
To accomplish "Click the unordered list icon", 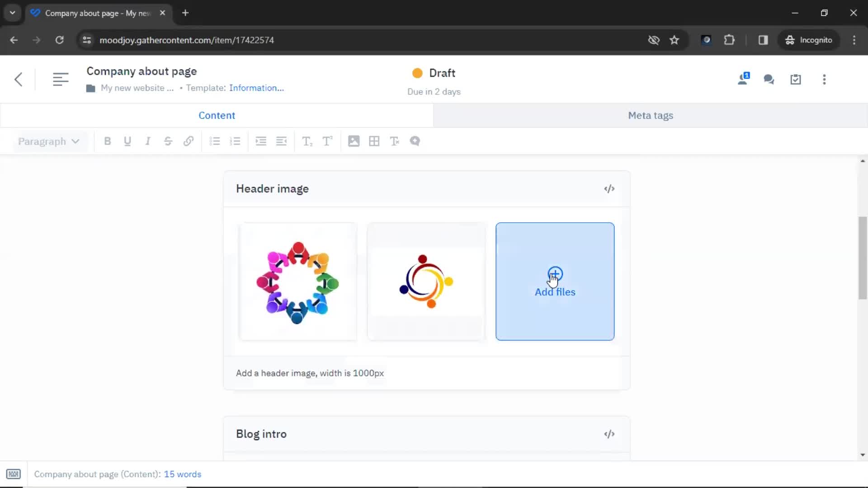I will pyautogui.click(x=215, y=141).
